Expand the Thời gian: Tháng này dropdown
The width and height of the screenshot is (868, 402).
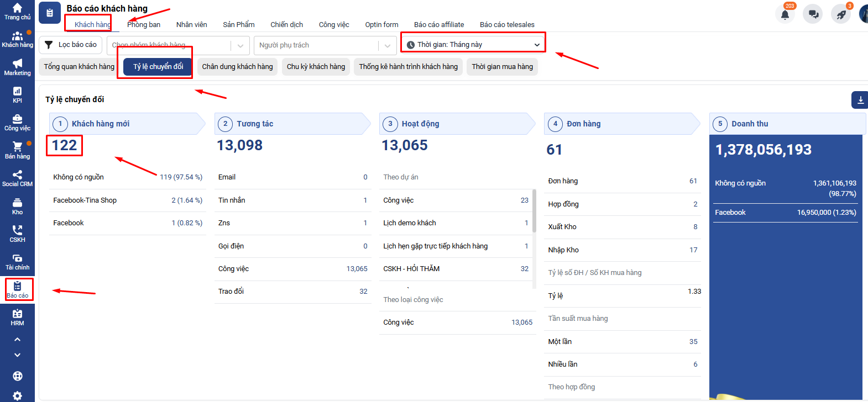(x=473, y=45)
